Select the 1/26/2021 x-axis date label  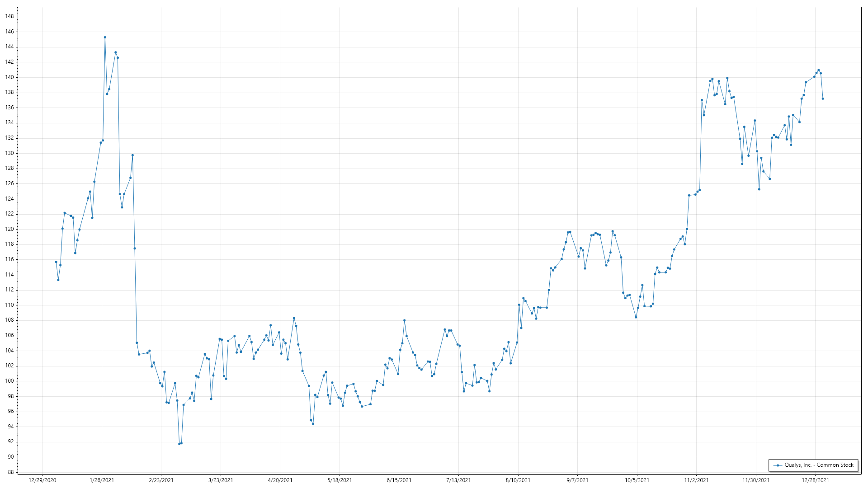[x=102, y=480]
